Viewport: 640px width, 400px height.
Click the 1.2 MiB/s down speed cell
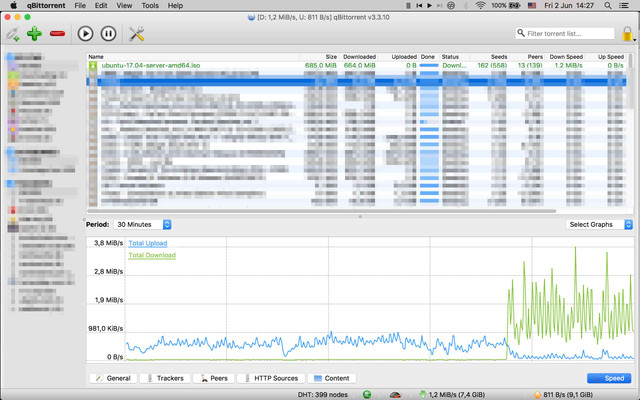[569, 65]
